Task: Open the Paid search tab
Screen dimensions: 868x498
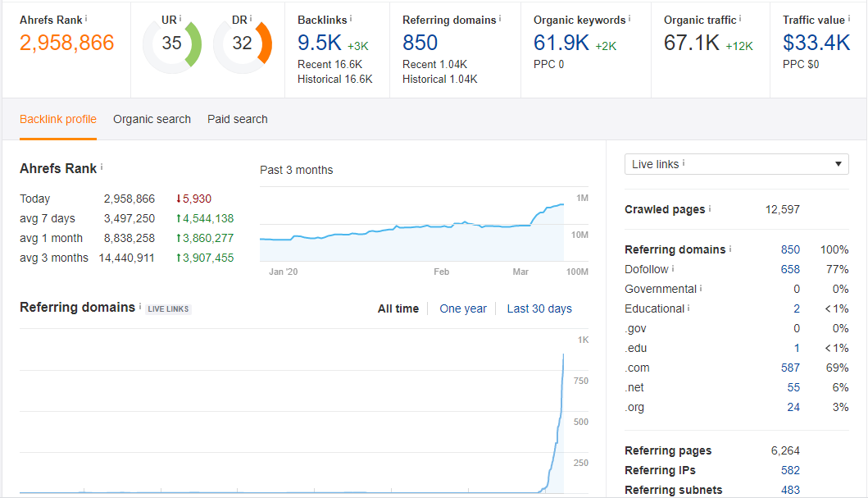Action: [x=237, y=119]
